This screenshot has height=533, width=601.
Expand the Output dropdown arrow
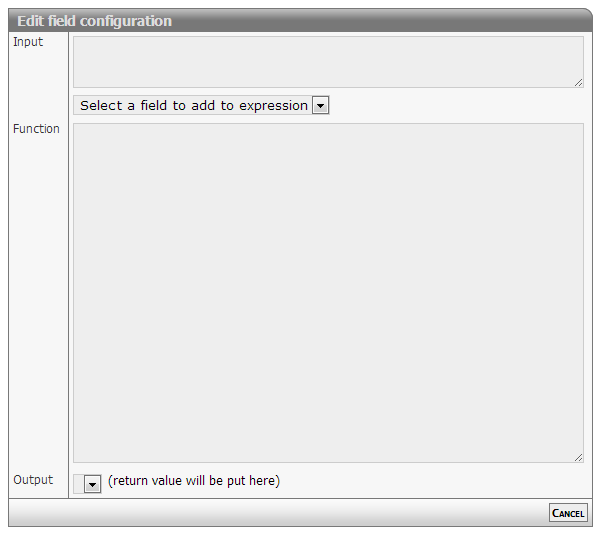click(x=93, y=484)
